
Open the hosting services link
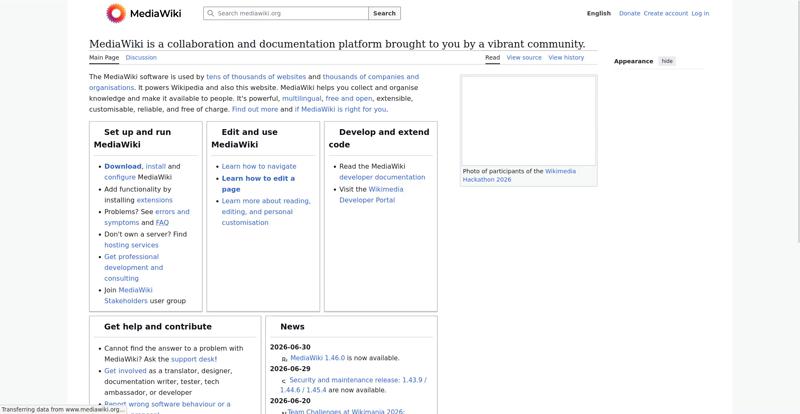[x=131, y=245]
